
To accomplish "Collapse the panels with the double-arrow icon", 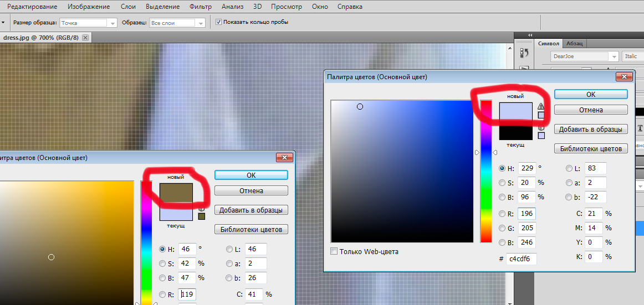I will click(530, 35).
